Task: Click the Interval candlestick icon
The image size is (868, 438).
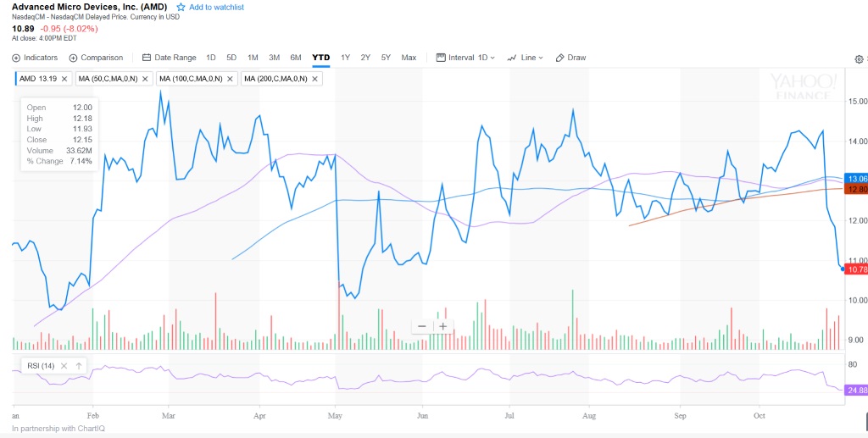Action: coord(441,58)
